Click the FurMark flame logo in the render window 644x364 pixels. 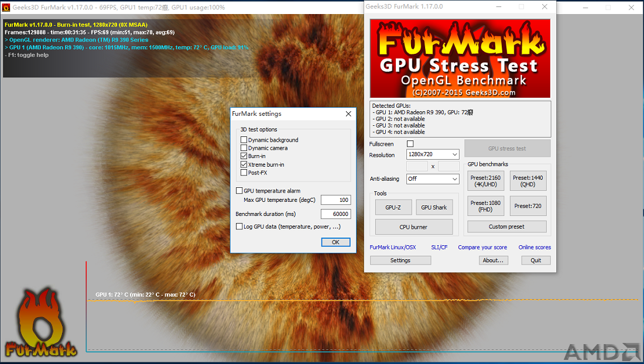point(40,322)
